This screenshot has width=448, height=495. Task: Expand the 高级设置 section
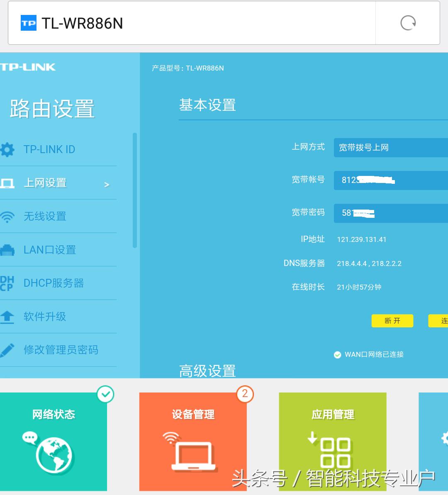point(207,371)
